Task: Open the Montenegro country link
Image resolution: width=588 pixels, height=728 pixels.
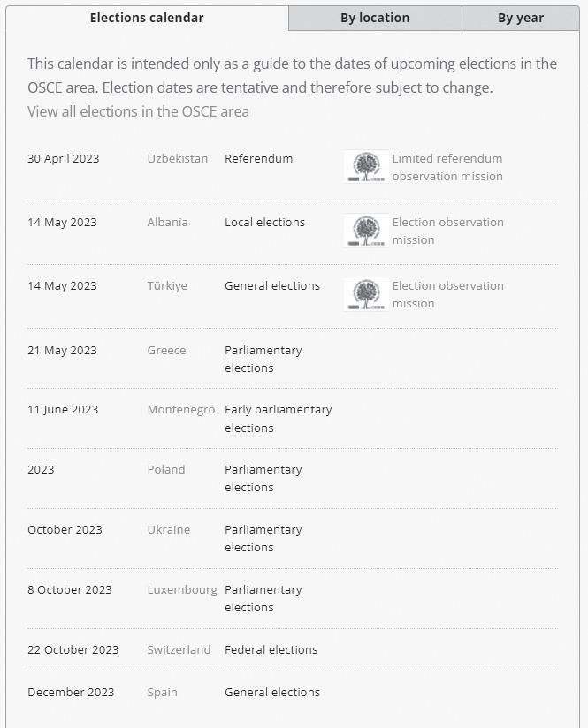Action: (x=180, y=410)
